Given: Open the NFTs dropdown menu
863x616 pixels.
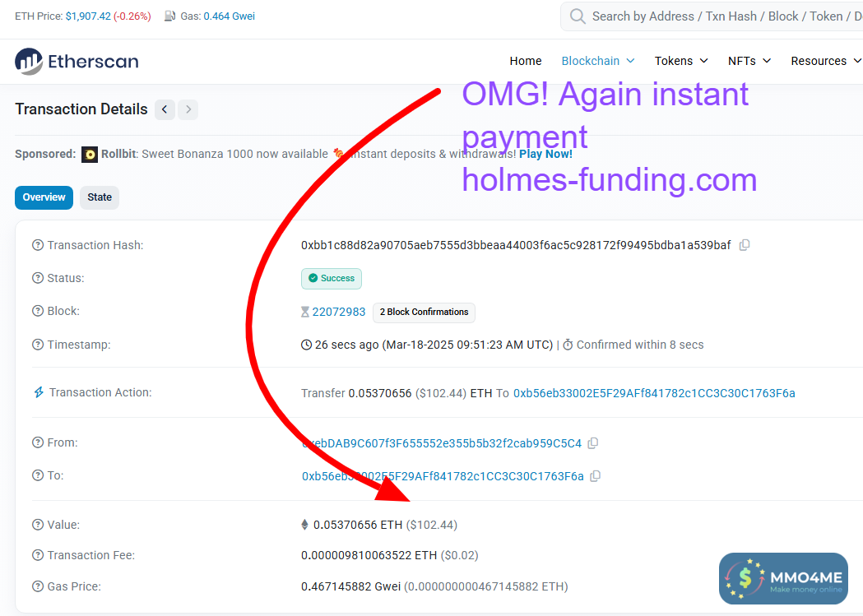Looking at the screenshot, I should click(749, 61).
